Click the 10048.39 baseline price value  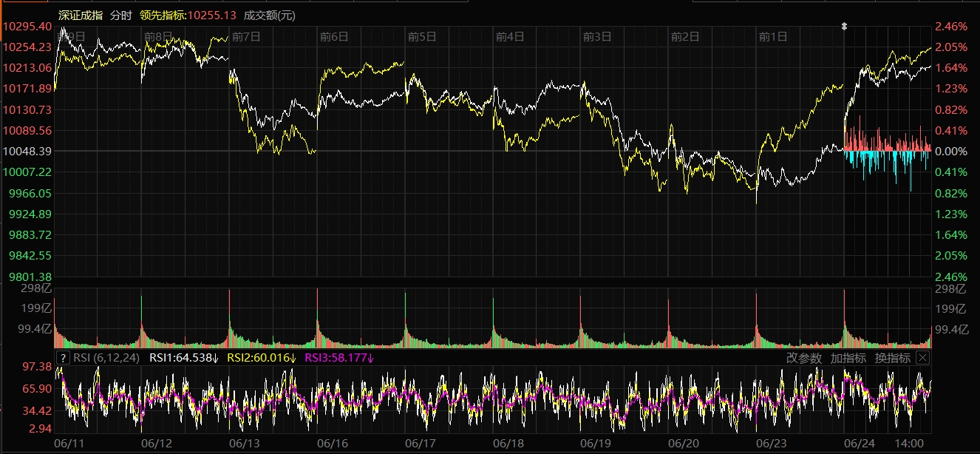tap(27, 151)
